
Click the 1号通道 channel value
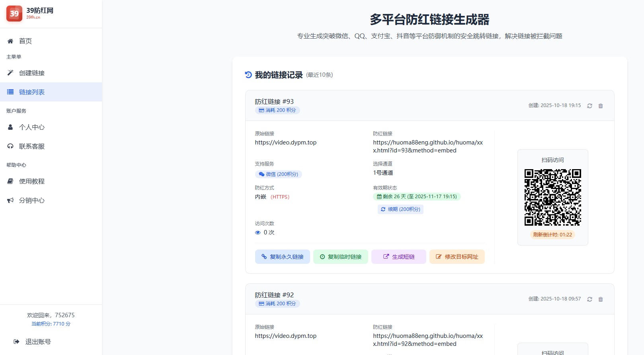383,173
